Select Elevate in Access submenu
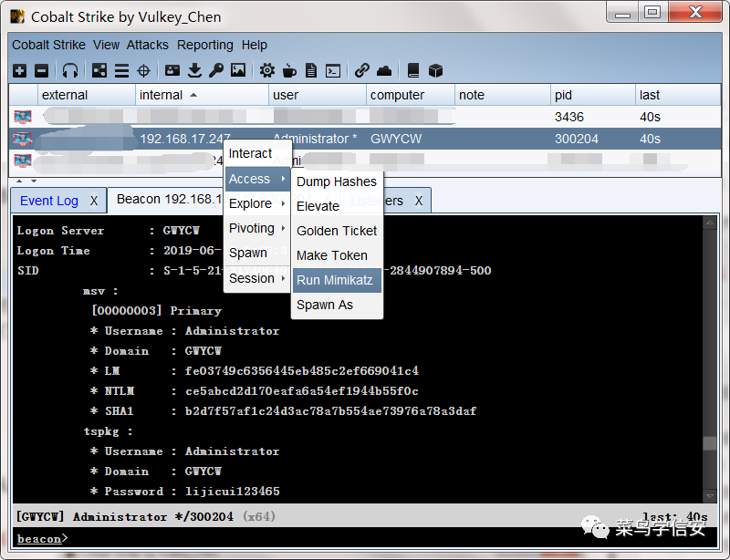The width and height of the screenshot is (730, 560). click(x=337, y=206)
